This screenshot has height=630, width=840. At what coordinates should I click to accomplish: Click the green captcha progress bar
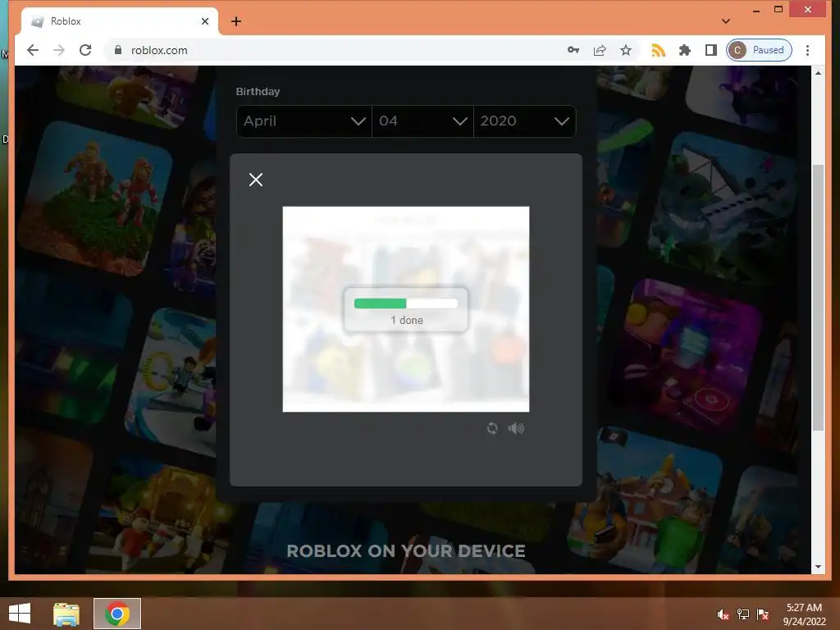click(x=405, y=304)
